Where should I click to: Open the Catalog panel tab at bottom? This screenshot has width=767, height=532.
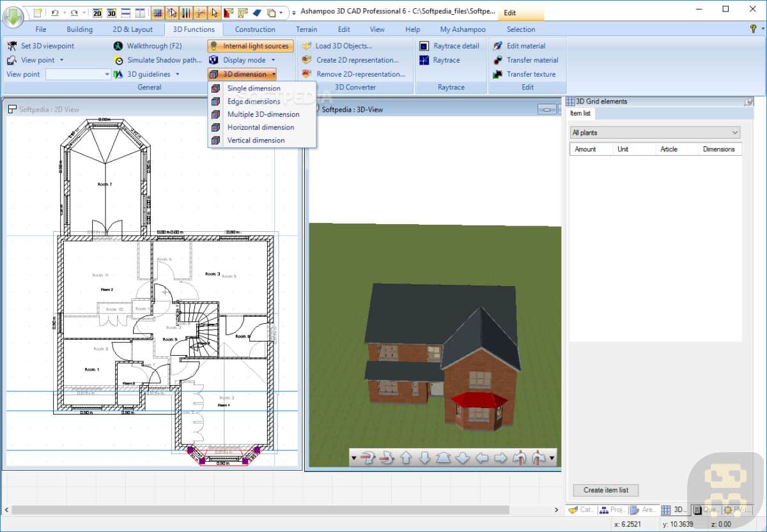(582, 510)
